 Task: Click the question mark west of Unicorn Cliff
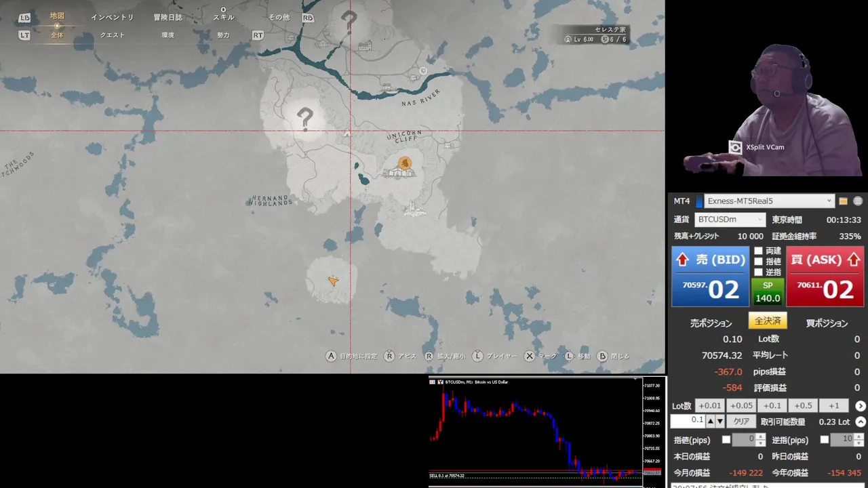305,119
